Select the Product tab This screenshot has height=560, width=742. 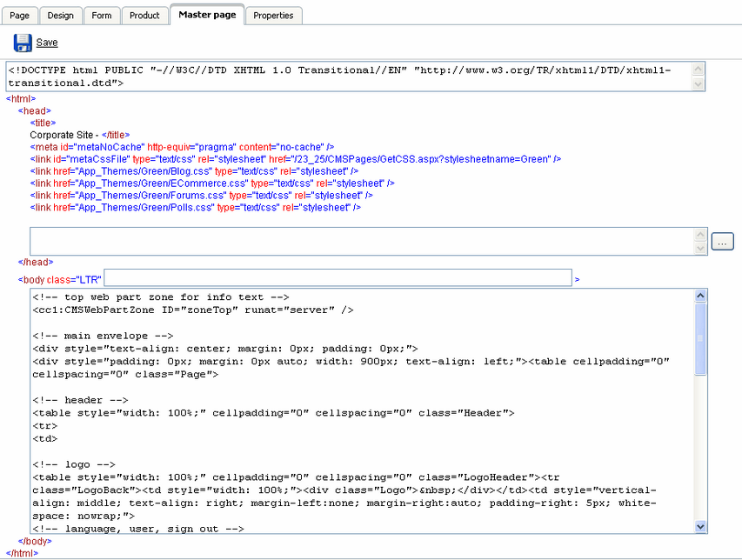pyautogui.click(x=144, y=16)
